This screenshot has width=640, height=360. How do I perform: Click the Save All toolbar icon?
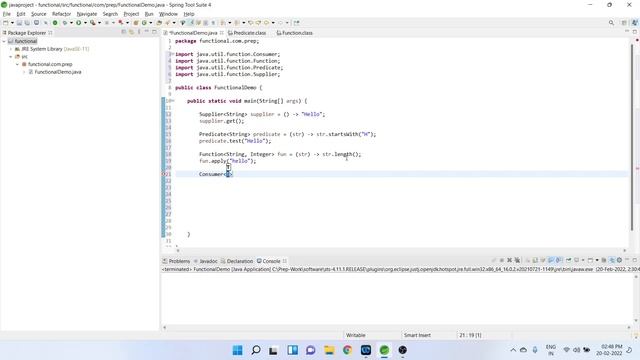click(27, 22)
